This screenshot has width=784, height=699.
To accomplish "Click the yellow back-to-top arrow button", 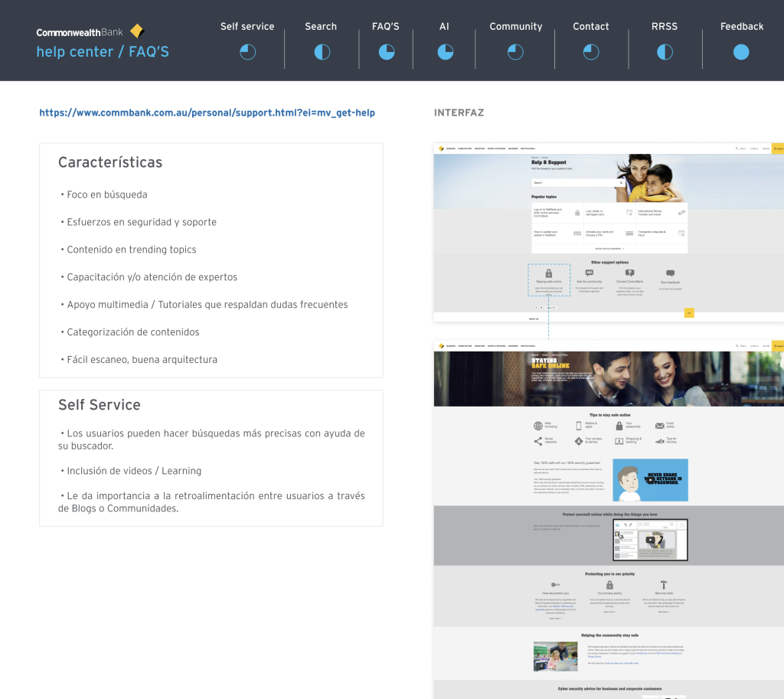I will pyautogui.click(x=689, y=313).
